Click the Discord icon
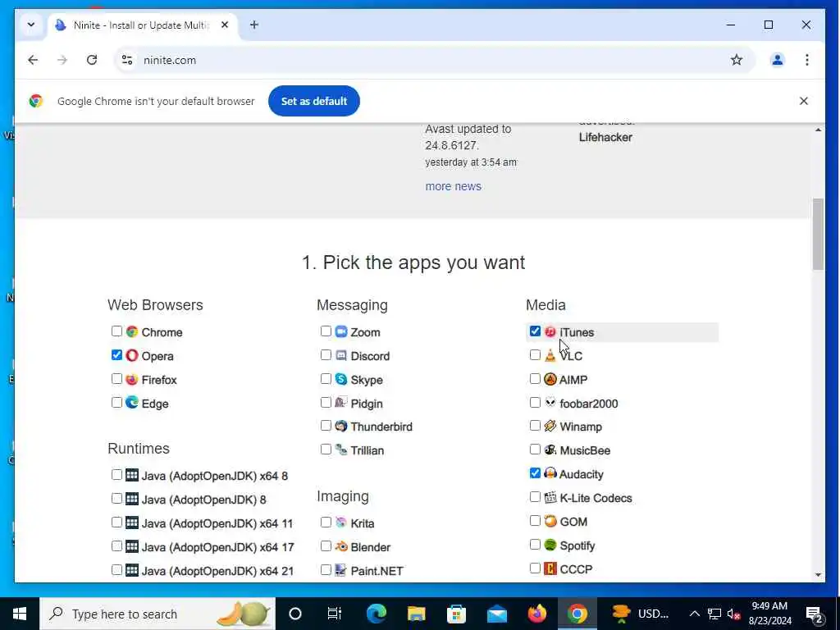Viewport: 840px width, 630px height. tap(341, 356)
